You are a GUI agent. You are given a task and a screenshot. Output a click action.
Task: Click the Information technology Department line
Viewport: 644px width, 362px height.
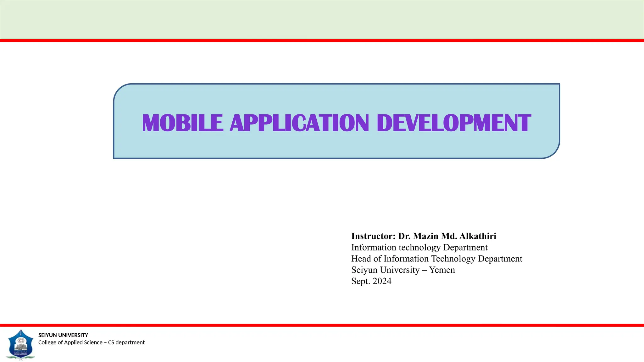419,247
